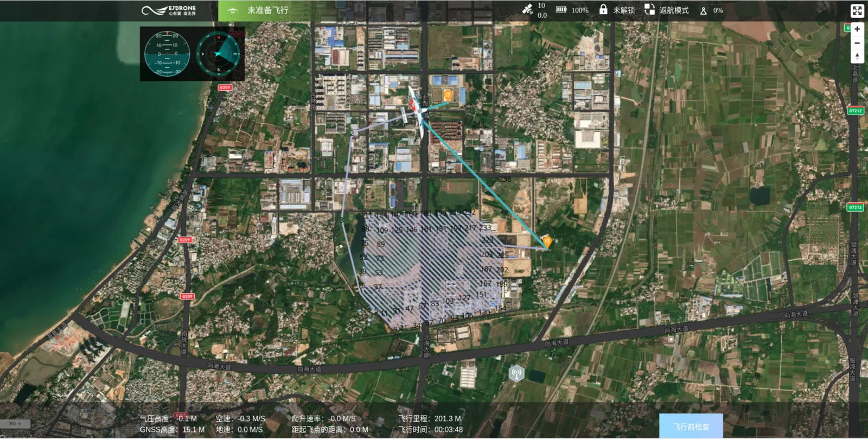Zoom out with the minus button
This screenshot has height=439, width=868.
857,43
